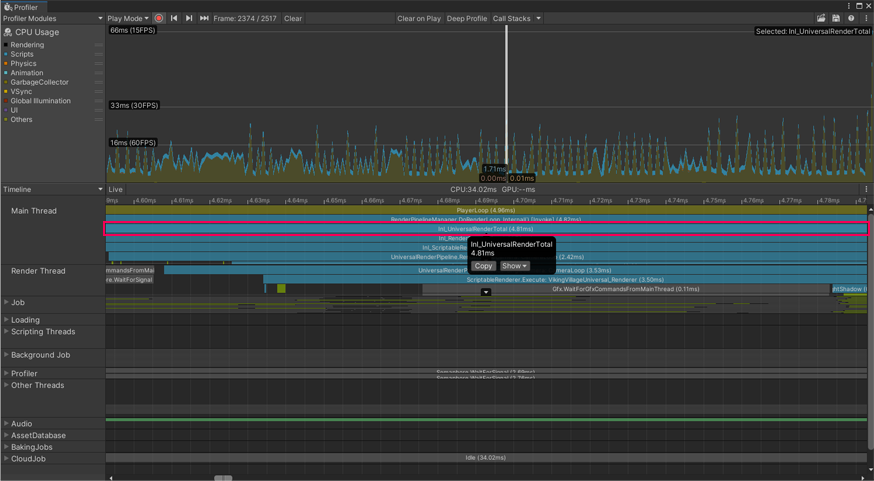Load saved profiler data file

click(x=821, y=18)
